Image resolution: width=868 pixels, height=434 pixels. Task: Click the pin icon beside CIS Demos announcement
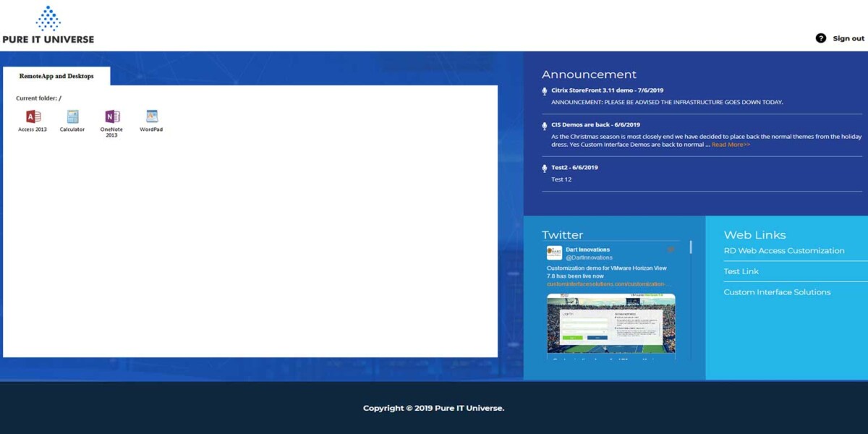click(x=544, y=125)
